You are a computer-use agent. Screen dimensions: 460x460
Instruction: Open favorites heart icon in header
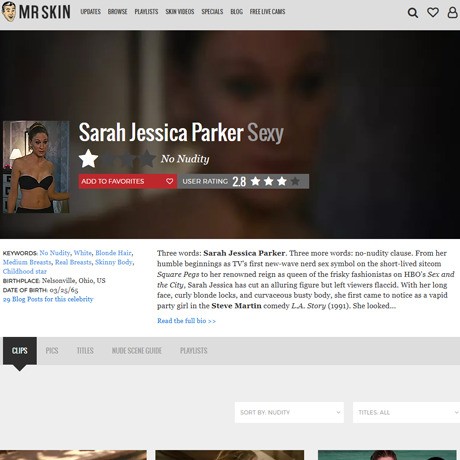click(433, 12)
